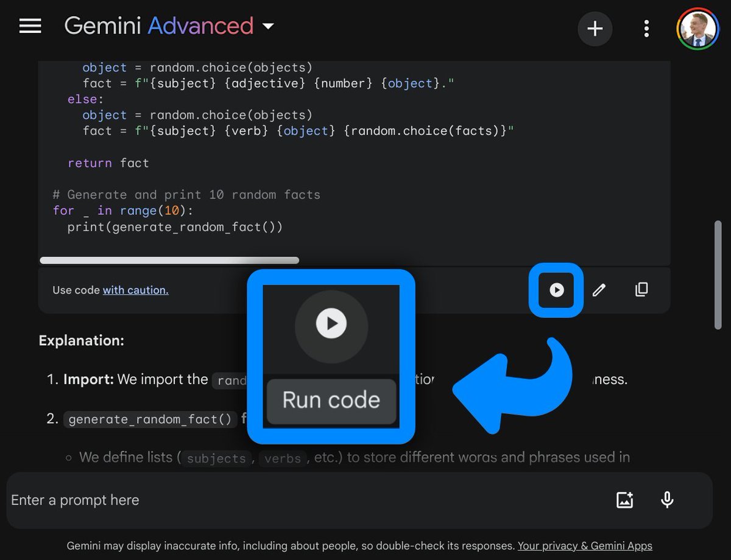
Task: Open 'Your privacy & Gemini Apps' link
Action: 584,545
